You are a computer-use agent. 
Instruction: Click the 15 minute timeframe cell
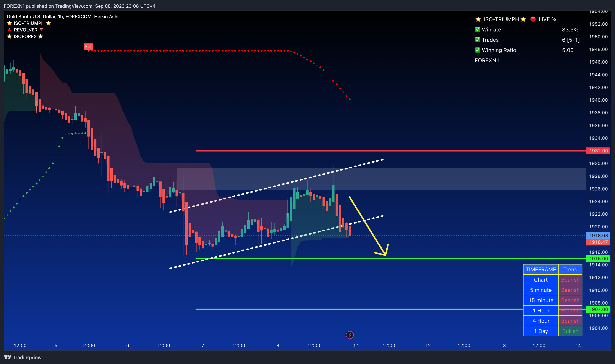(x=541, y=300)
